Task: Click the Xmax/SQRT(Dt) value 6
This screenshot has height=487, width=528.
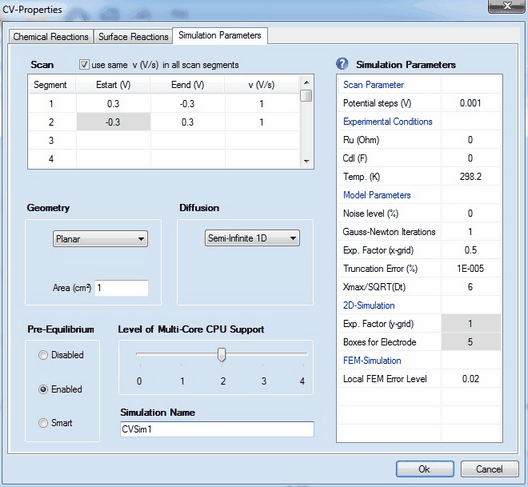Action: click(x=470, y=287)
